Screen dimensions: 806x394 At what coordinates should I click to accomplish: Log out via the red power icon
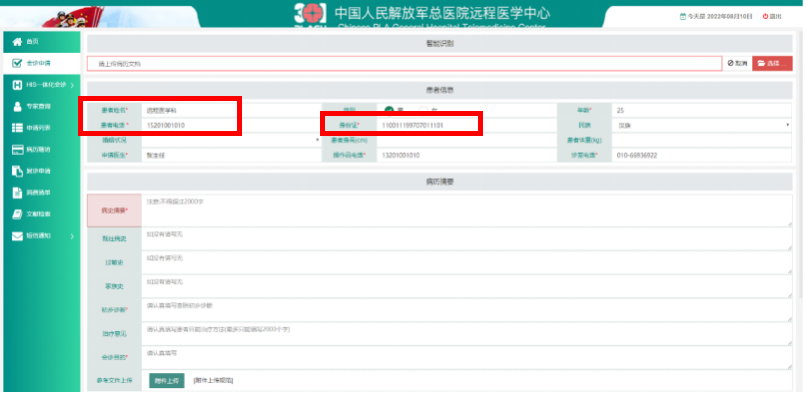pos(765,16)
